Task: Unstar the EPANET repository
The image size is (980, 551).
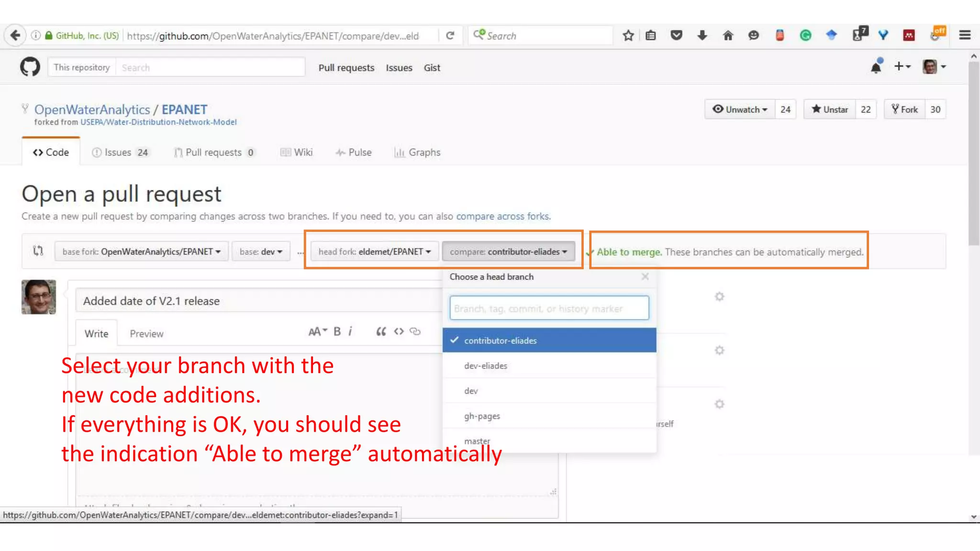Action: (830, 110)
